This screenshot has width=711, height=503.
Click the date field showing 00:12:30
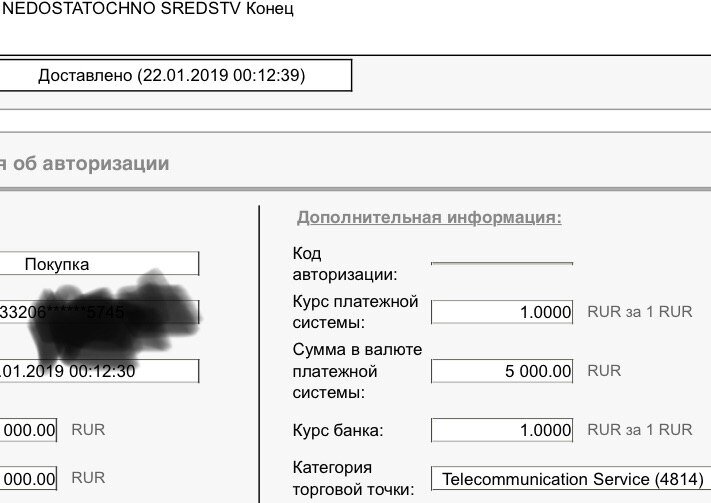tap(99, 371)
